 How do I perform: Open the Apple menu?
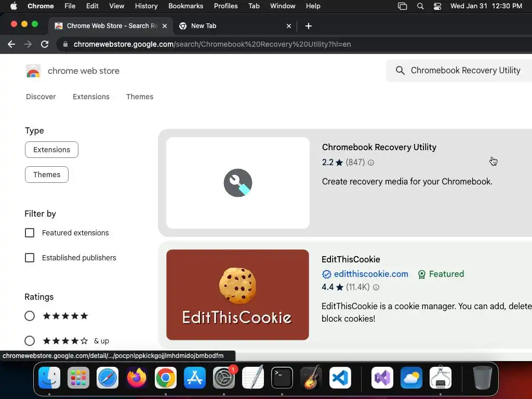pyautogui.click(x=14, y=6)
